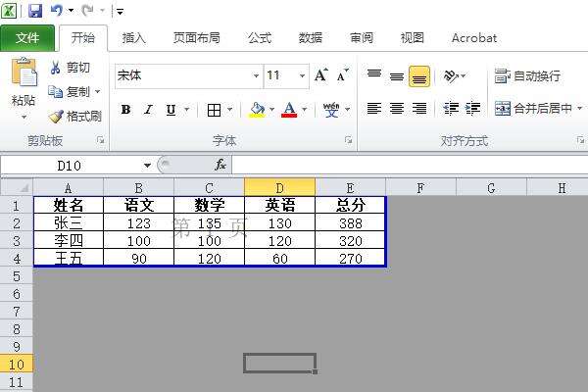588x392 pixels.
Task: Open the font size 11 dropdown
Action: tap(302, 75)
